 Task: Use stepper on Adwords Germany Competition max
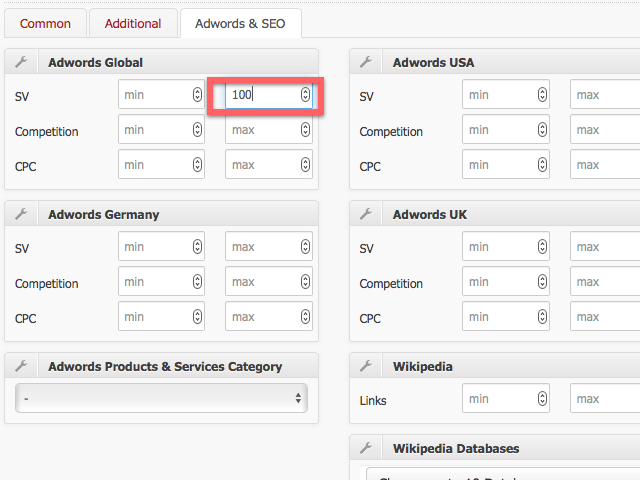(305, 282)
